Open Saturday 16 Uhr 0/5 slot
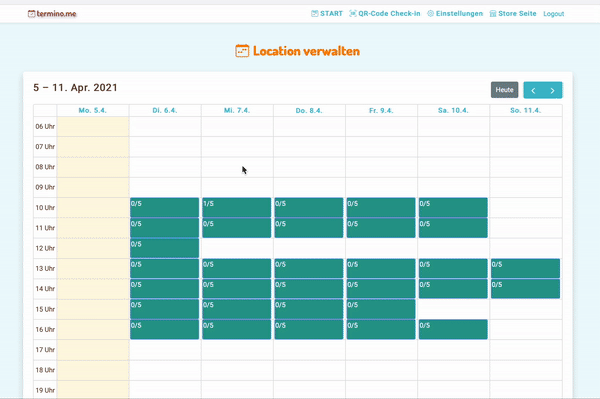Screen dimensions: 600x399 [x=453, y=329]
